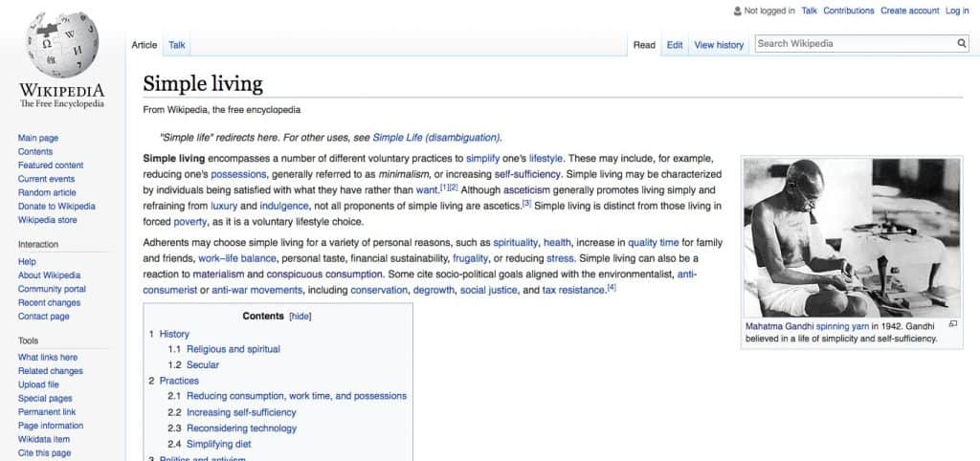Open Contents in the sidebar

[35, 152]
